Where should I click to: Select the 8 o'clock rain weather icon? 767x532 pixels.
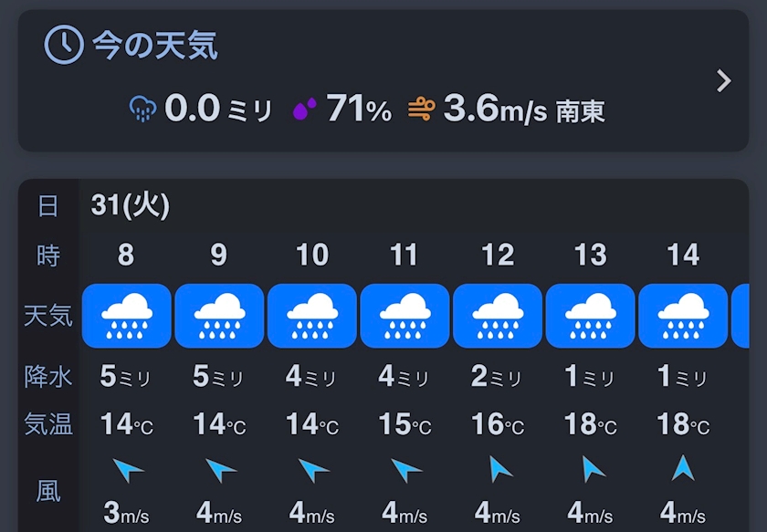point(126,316)
